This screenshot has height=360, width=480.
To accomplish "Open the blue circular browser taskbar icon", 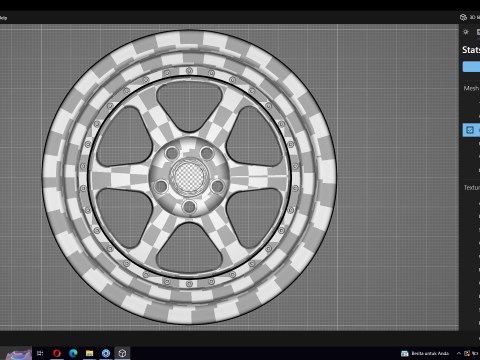I will [x=106, y=353].
